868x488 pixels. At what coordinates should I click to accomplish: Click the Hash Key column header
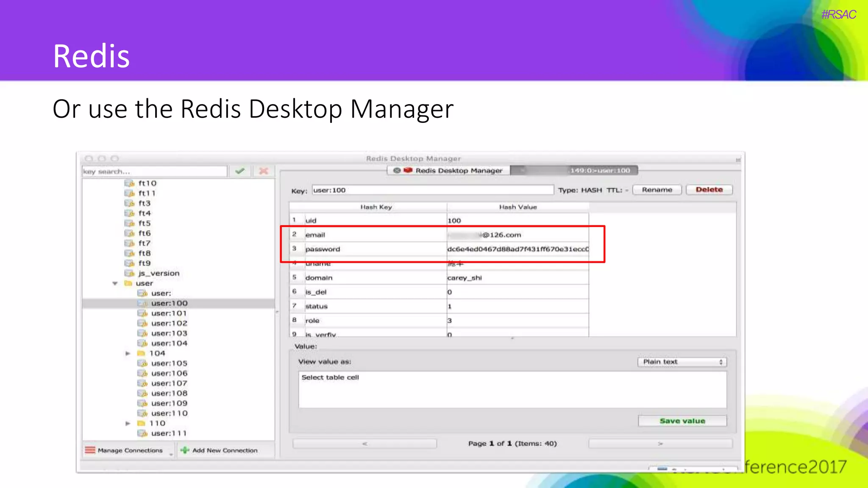click(376, 207)
